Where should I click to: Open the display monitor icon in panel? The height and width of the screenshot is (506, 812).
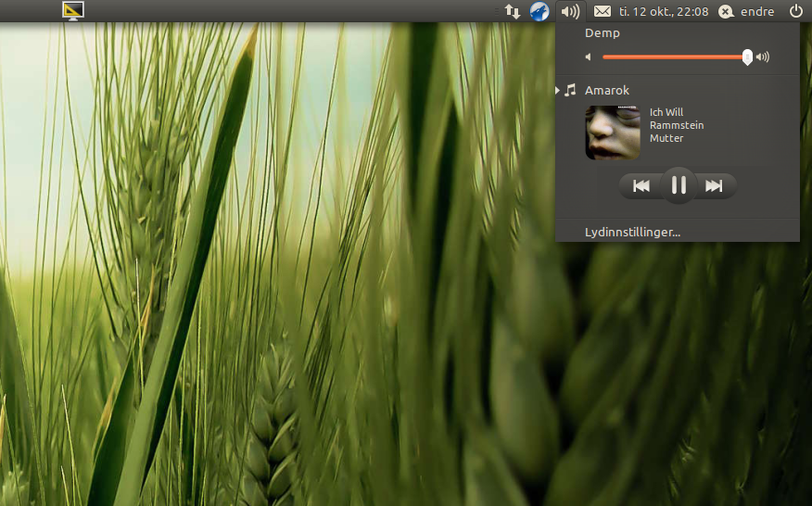click(x=73, y=11)
